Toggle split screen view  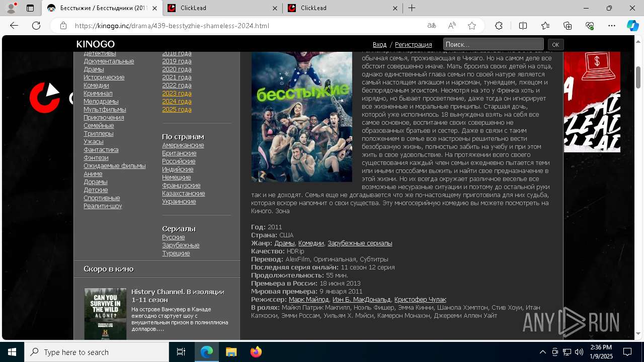[523, 26]
